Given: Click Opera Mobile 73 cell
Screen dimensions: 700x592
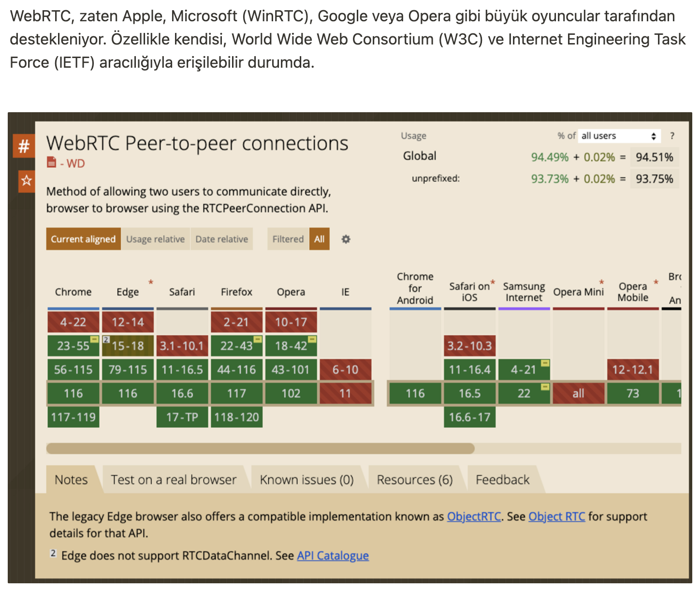Looking at the screenshot, I should click(633, 393).
